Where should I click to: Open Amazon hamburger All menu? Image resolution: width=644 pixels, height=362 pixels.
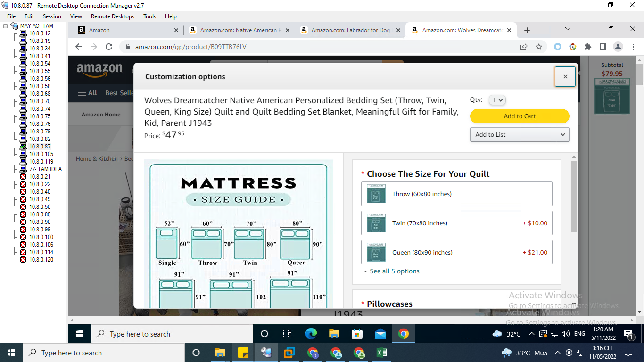(87, 93)
